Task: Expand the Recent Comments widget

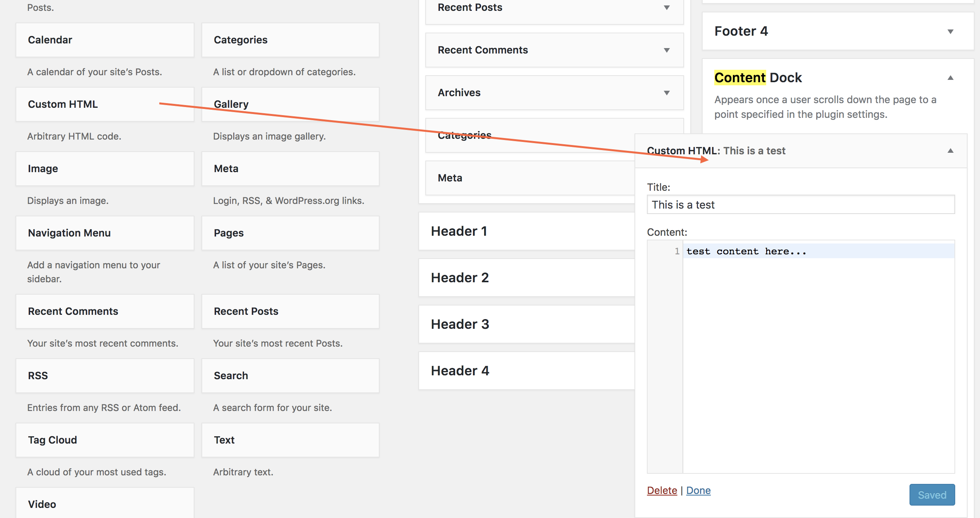Action: coord(667,50)
